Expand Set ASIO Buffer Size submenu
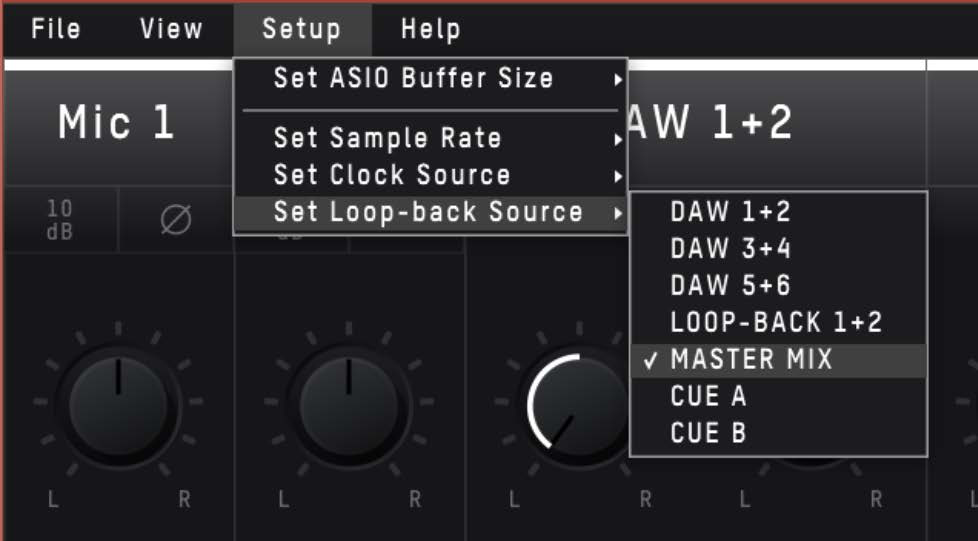 (x=430, y=79)
